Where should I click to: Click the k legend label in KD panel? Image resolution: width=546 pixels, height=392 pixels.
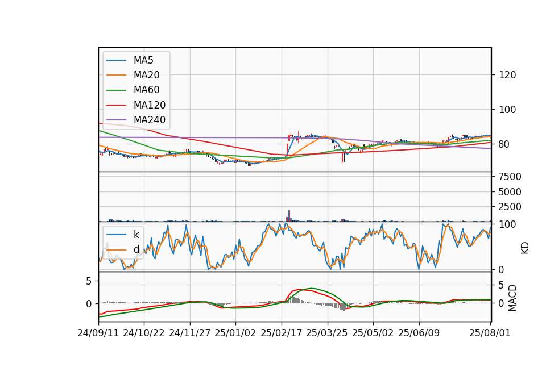136,235
